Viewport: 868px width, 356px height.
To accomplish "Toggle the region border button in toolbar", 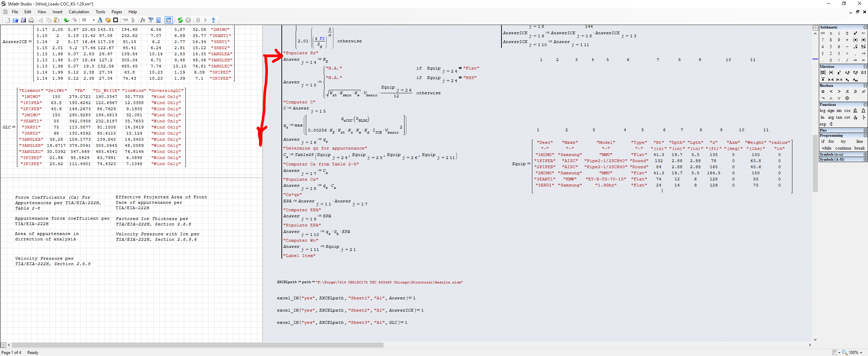I will coord(116,20).
